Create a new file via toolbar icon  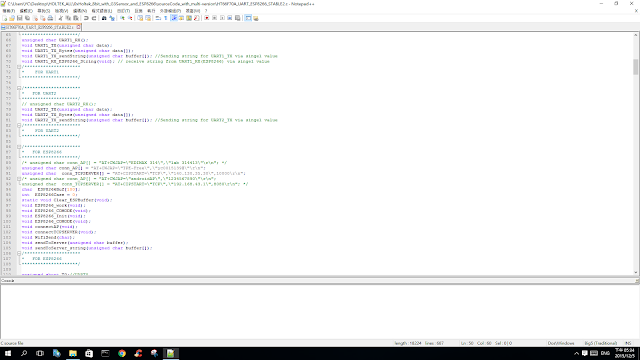pos(4,18)
